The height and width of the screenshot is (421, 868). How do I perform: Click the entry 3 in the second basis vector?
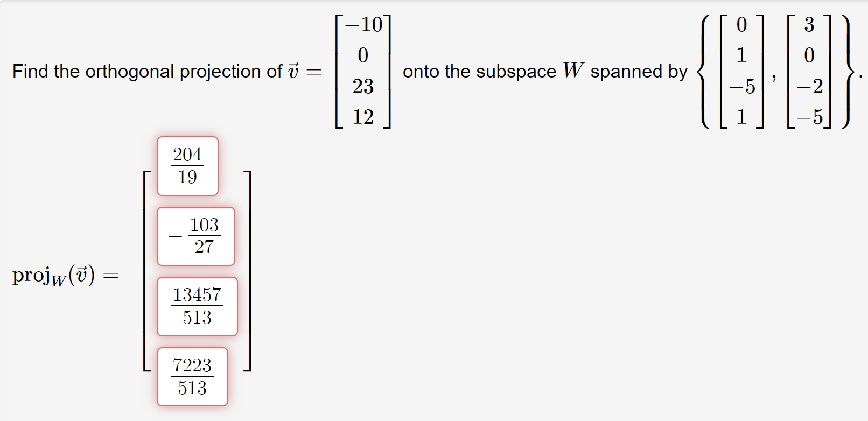pyautogui.click(x=810, y=24)
